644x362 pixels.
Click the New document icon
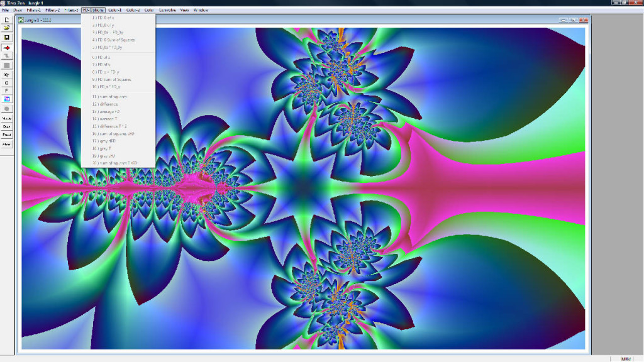tap(7, 19)
